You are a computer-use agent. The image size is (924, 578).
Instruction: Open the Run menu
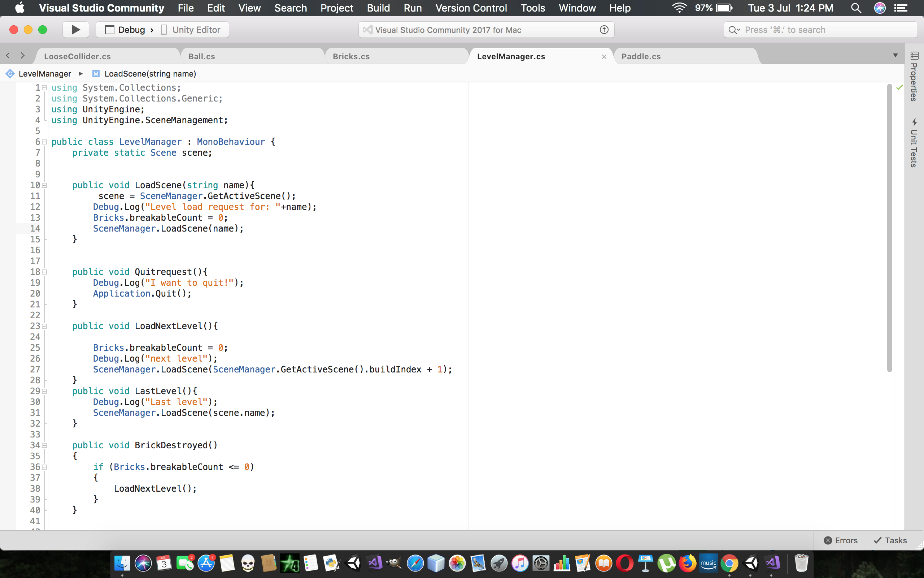point(412,8)
